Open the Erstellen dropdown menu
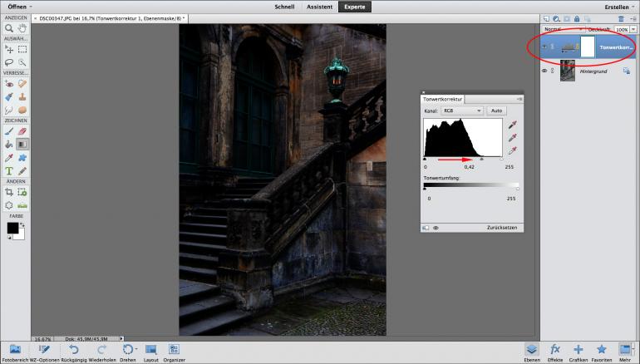Screen dimensions: 640x364 618,7
